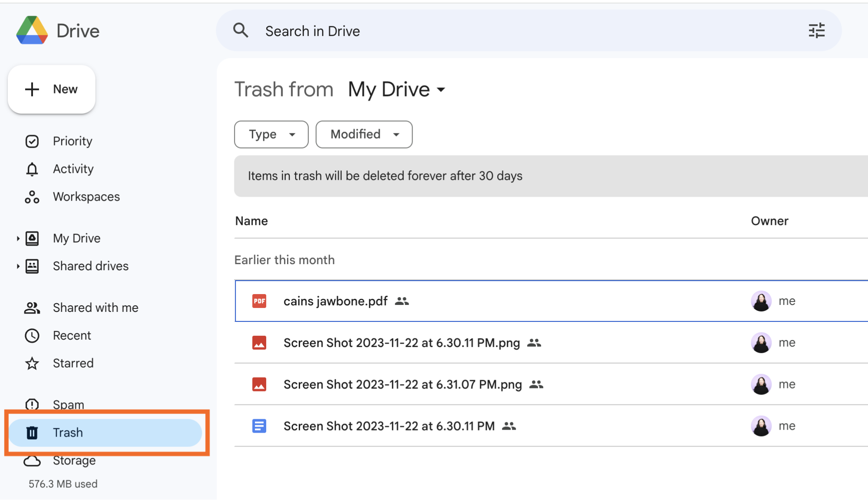868x500 pixels.
Task: Expand the Shared drives tree item
Action: click(x=18, y=265)
